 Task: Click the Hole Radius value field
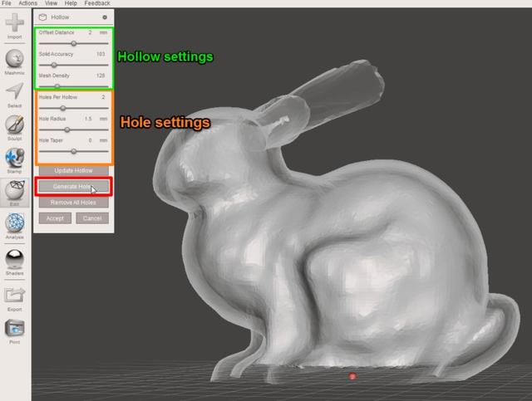pyautogui.click(x=88, y=119)
